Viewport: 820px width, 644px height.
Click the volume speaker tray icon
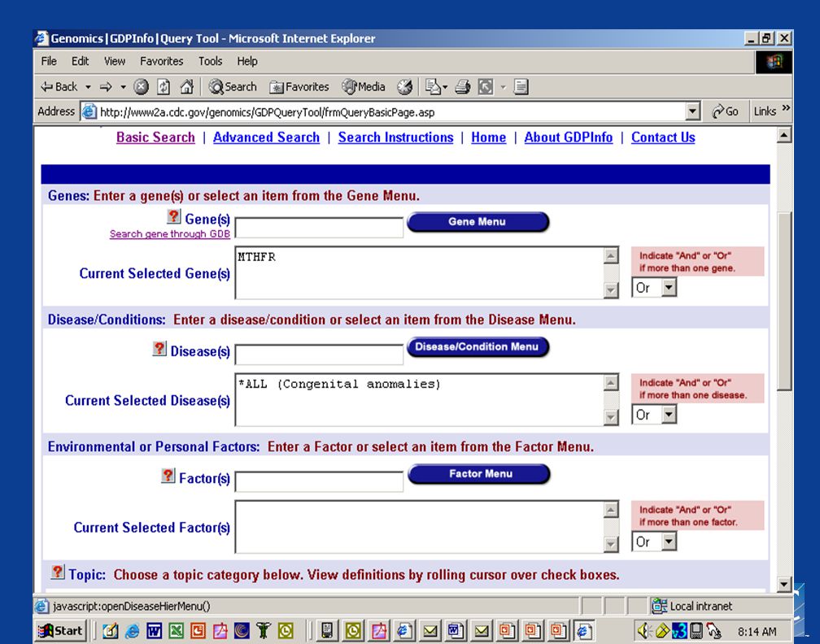pyautogui.click(x=643, y=631)
